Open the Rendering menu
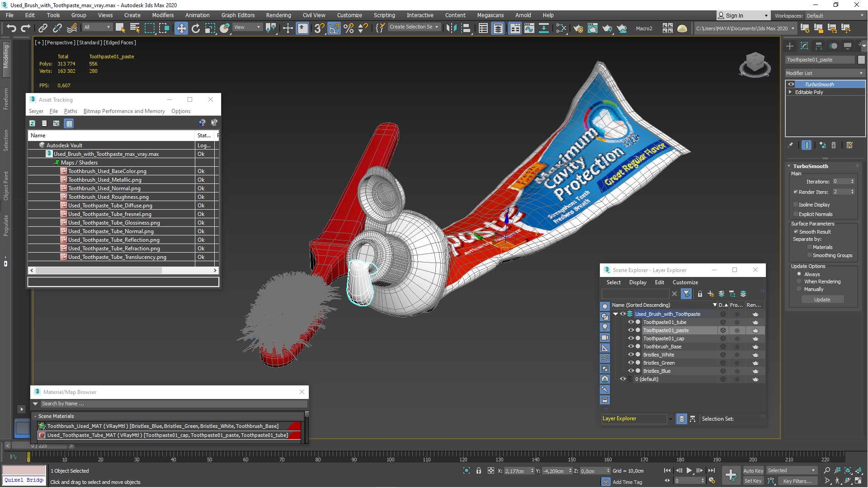Image resolution: width=868 pixels, height=488 pixels. point(278,15)
